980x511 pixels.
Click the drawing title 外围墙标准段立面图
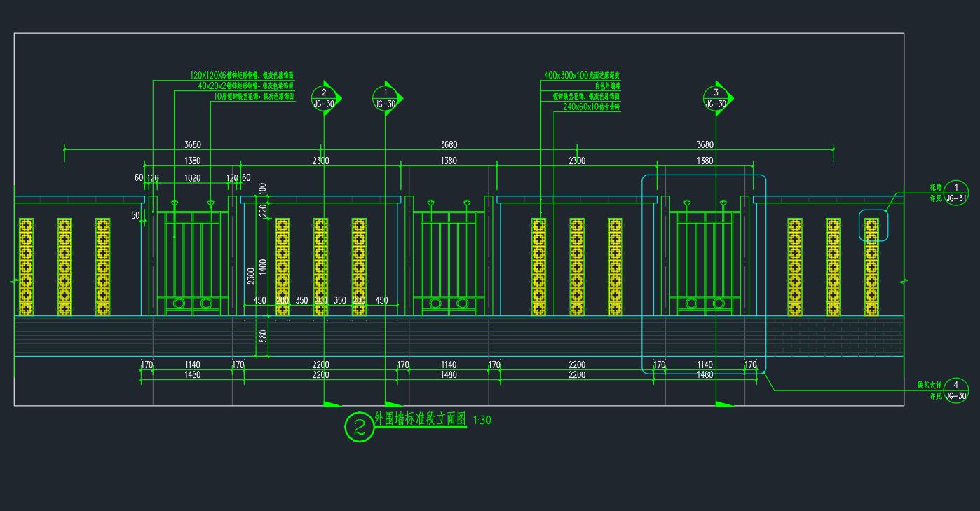tap(420, 419)
